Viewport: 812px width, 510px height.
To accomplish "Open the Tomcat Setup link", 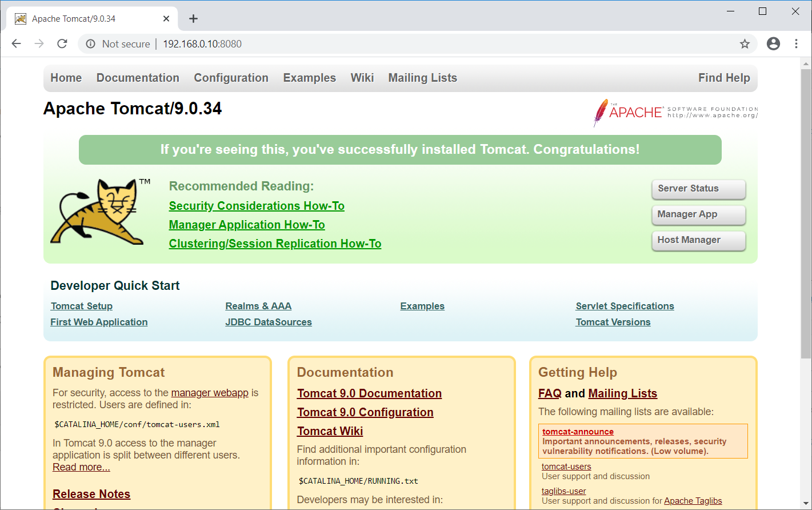I will 82,306.
